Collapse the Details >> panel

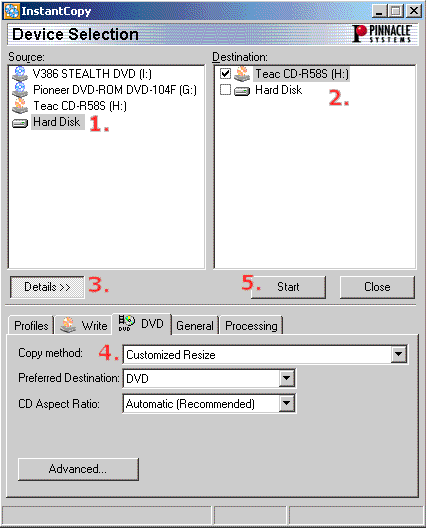47,287
